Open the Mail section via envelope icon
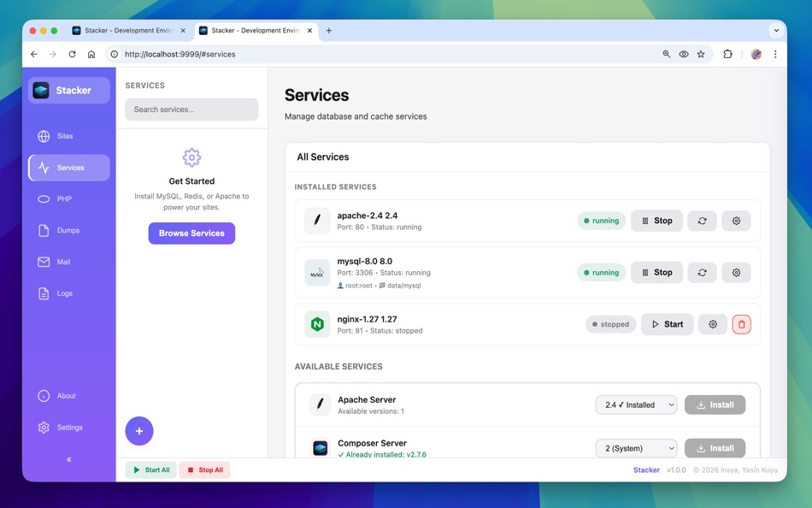The image size is (812, 508). [43, 262]
